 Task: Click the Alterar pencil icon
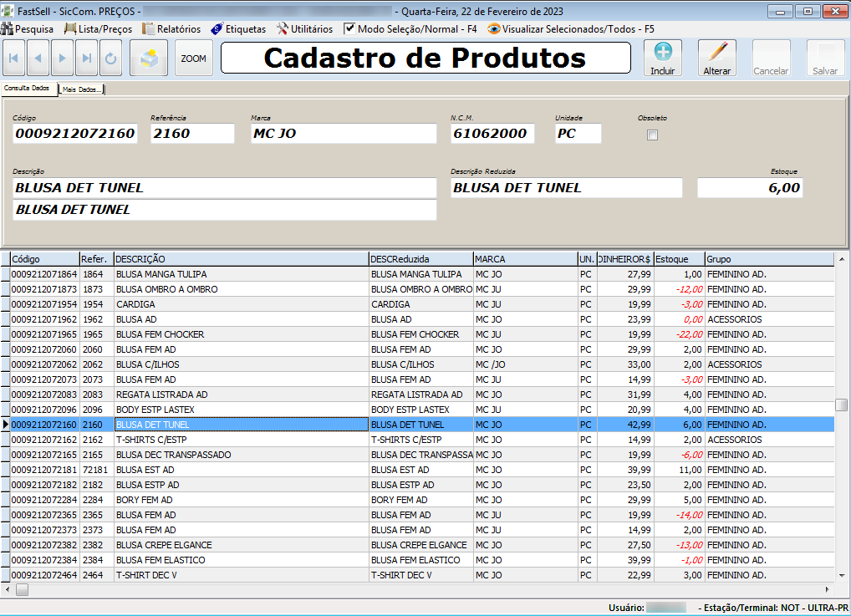point(716,55)
